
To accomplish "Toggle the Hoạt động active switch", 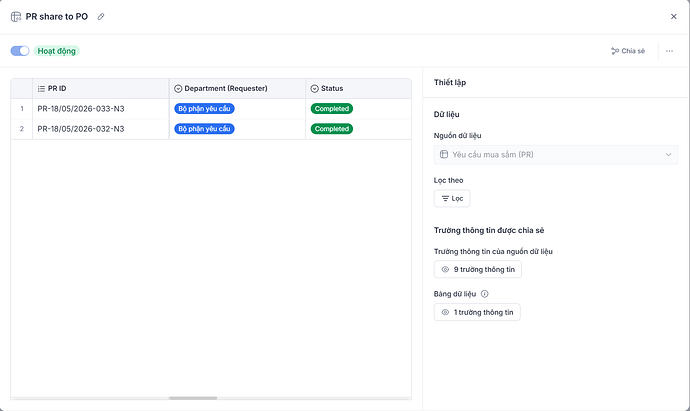I will pyautogui.click(x=20, y=51).
